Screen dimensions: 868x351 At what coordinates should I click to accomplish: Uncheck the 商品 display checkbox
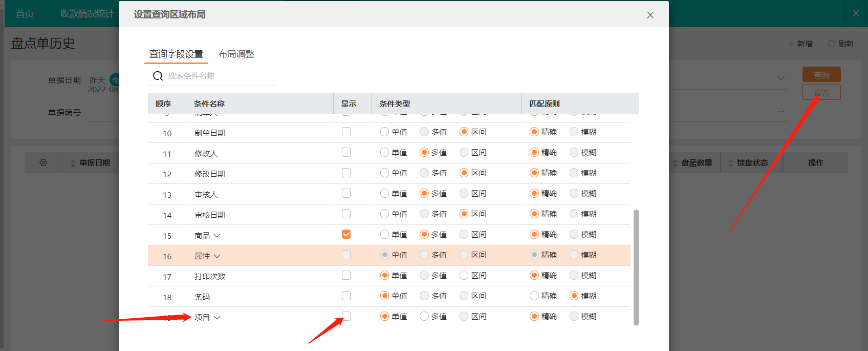pyautogui.click(x=346, y=234)
